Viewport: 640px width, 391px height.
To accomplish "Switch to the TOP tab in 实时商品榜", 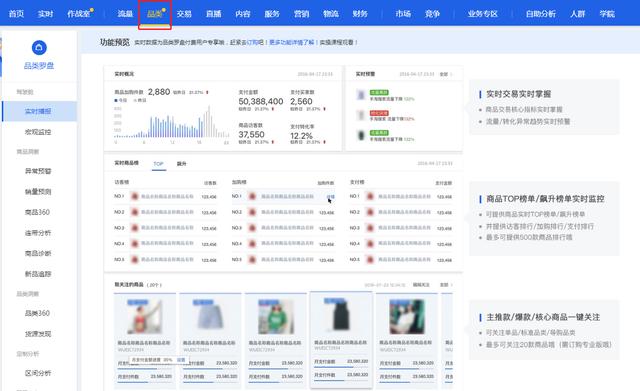I will click(158, 164).
